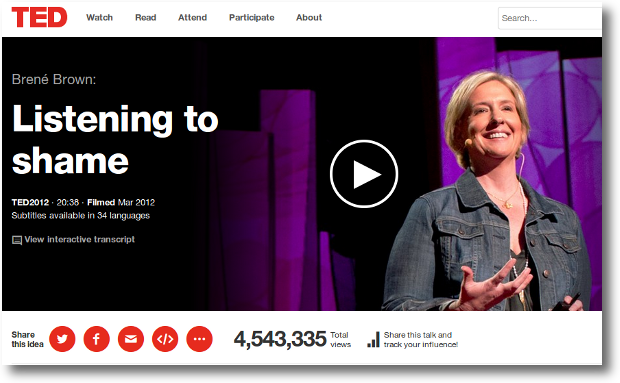Open the embed code option
This screenshot has height=383, width=620.
[165, 339]
